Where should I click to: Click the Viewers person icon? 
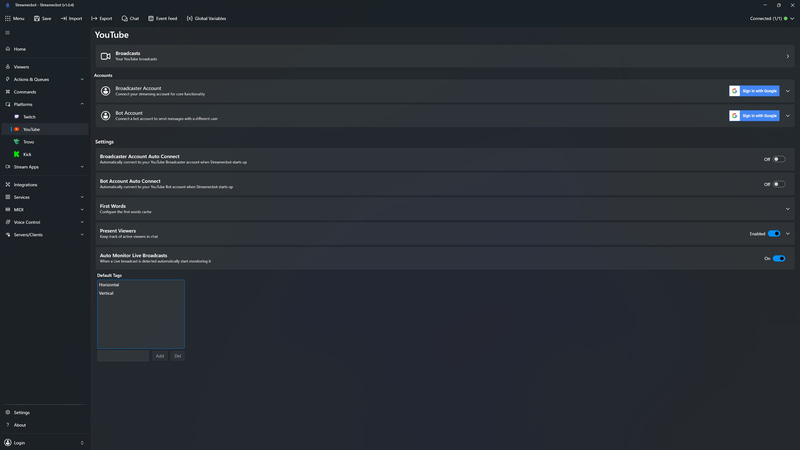(8, 67)
